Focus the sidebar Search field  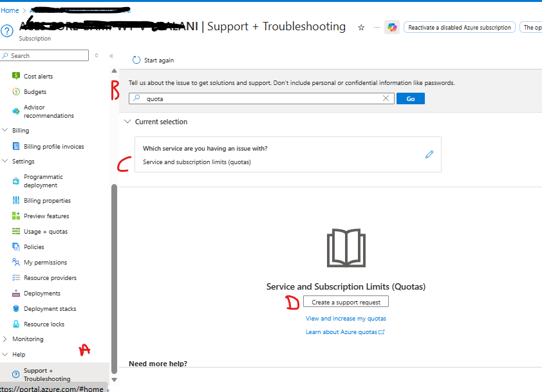point(44,55)
